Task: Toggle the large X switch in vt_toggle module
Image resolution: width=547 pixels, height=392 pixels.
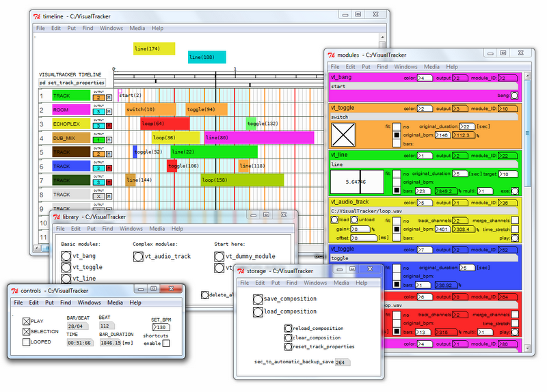Action: point(343,135)
